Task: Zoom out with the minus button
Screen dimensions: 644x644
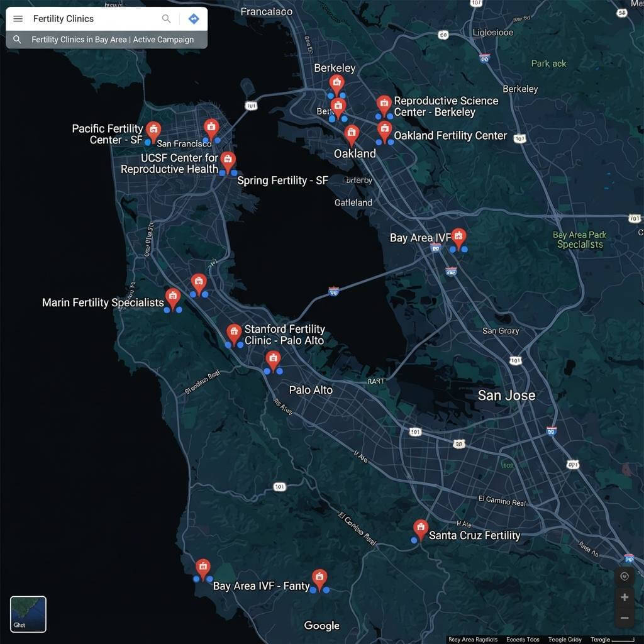Action: (x=625, y=618)
